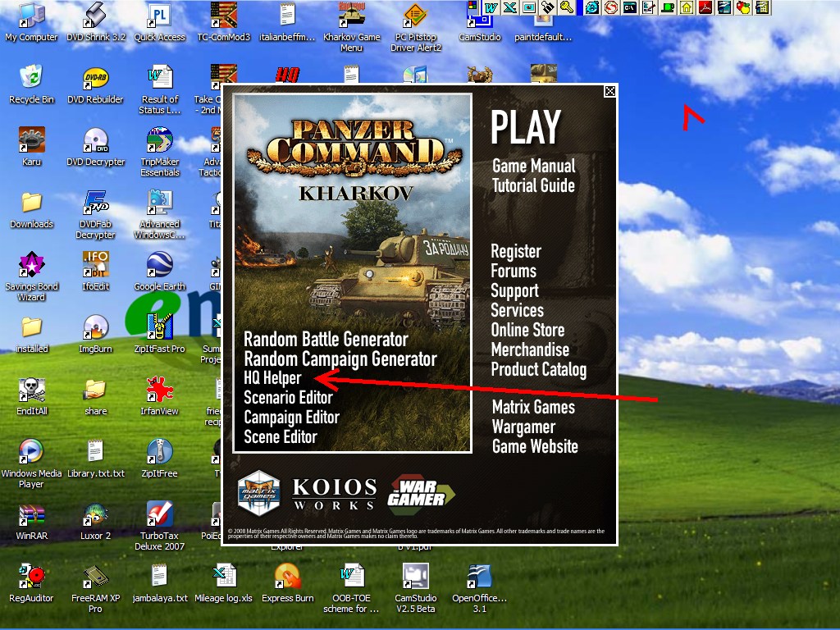Visit the Matrix Games link
The height and width of the screenshot is (630, 840).
pos(533,407)
